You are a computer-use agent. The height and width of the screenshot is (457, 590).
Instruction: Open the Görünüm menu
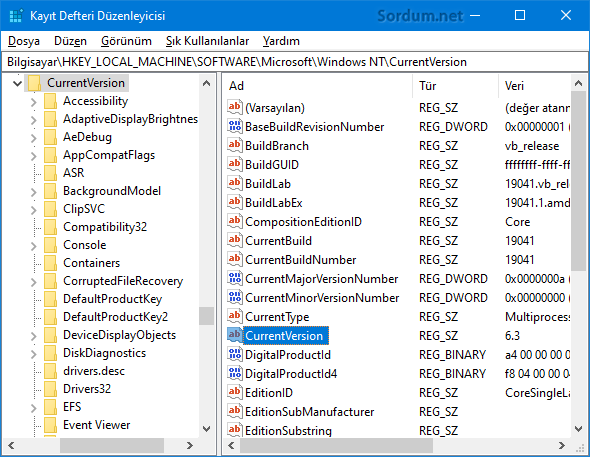click(x=126, y=41)
